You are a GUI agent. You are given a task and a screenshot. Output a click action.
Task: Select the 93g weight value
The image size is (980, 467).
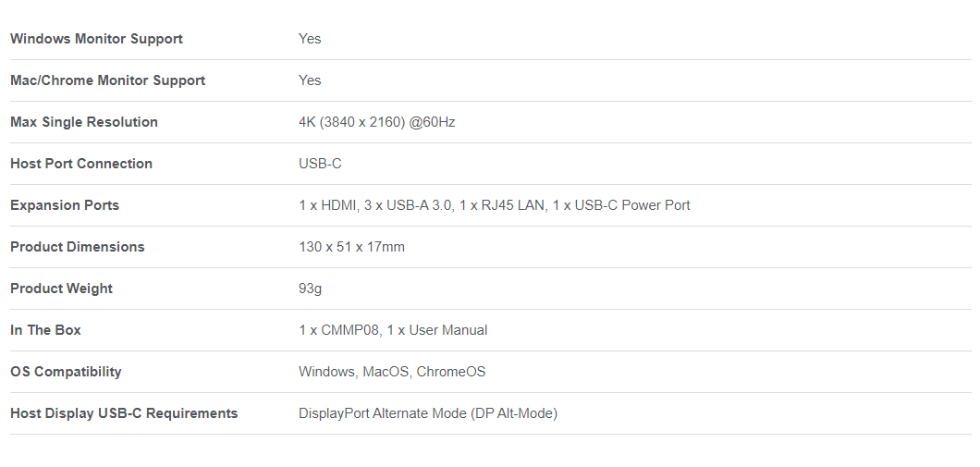310,289
